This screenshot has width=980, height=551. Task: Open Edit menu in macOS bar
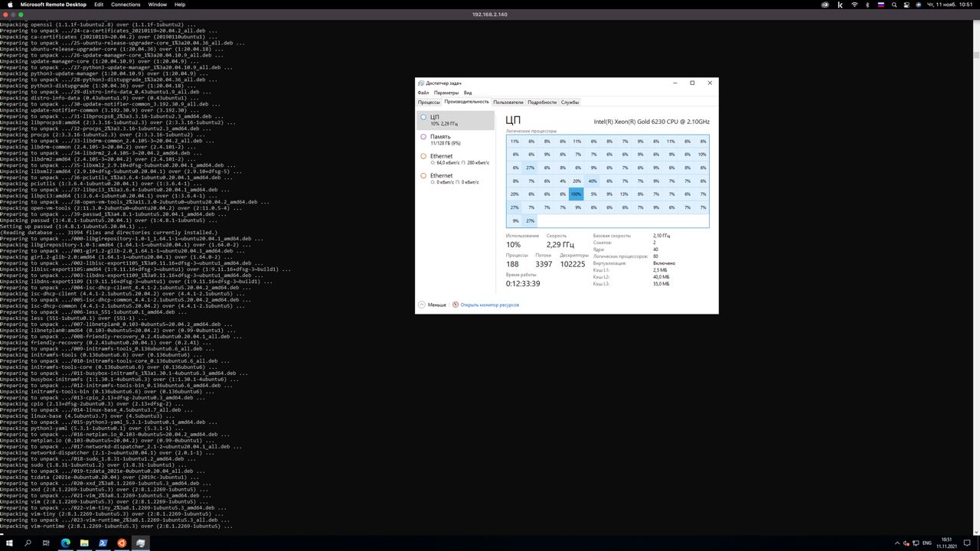click(99, 5)
